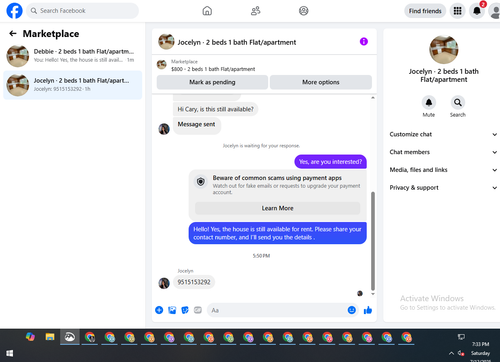Click the chat vertical scrollbar thumb
Screen dimensions: 500x362
[x=373, y=241]
